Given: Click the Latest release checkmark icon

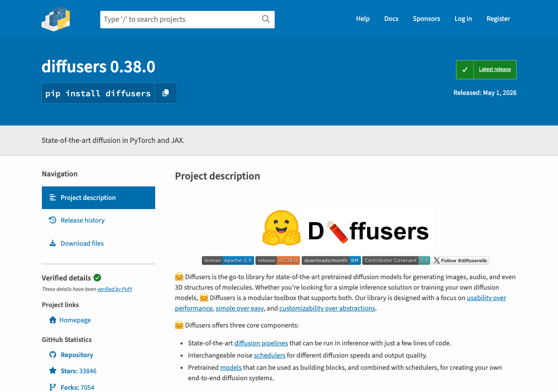Looking at the screenshot, I should point(465,70).
